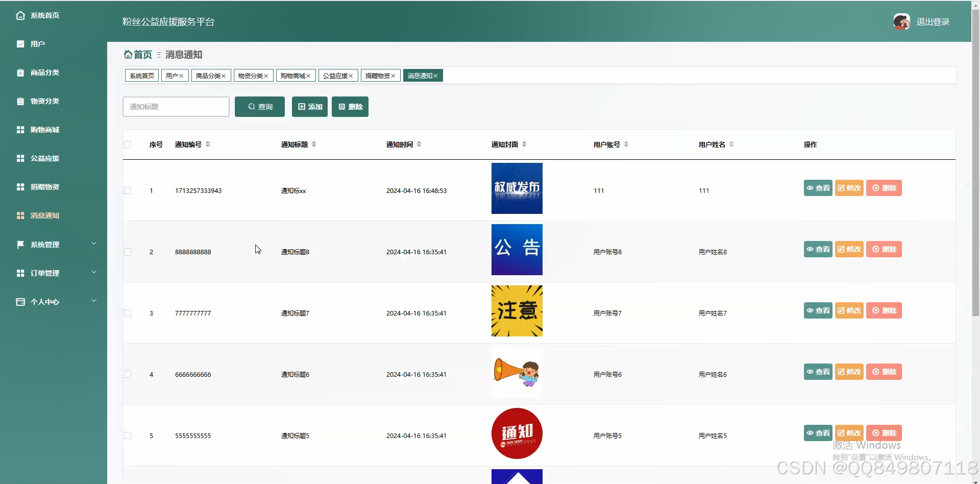
Task: Expand the 系统管理 submenu chevron
Action: pyautogui.click(x=94, y=244)
